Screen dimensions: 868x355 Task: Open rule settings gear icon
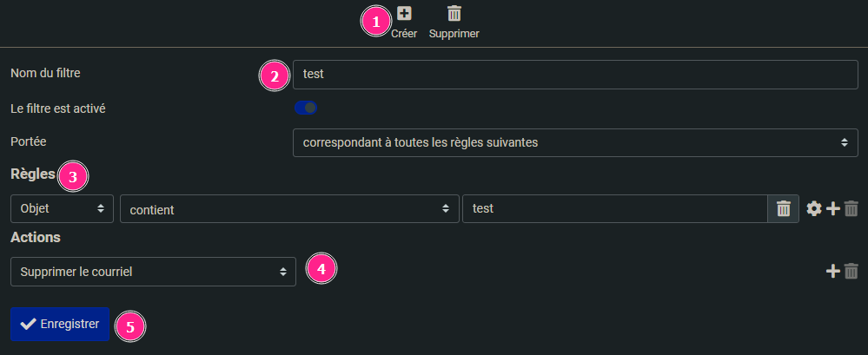814,208
